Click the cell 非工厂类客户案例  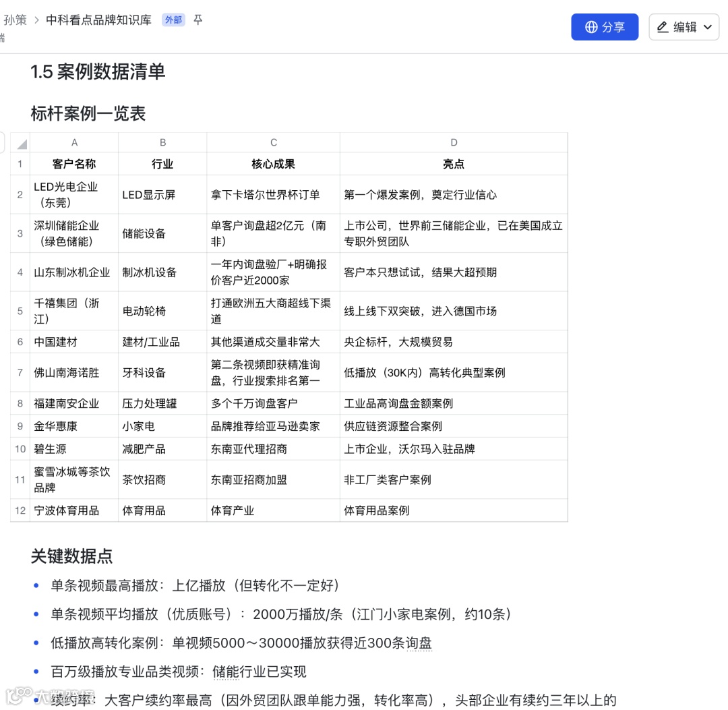click(x=454, y=479)
